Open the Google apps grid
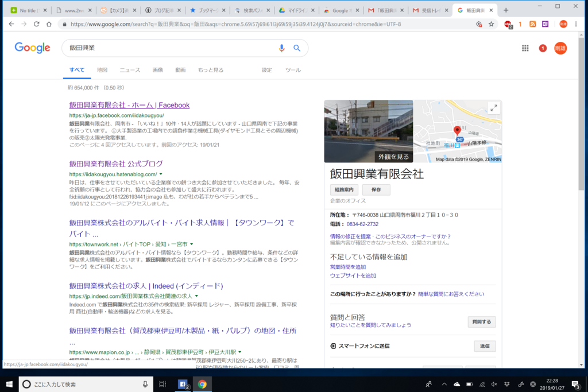Viewport: 588px width, 392px height. [525, 48]
